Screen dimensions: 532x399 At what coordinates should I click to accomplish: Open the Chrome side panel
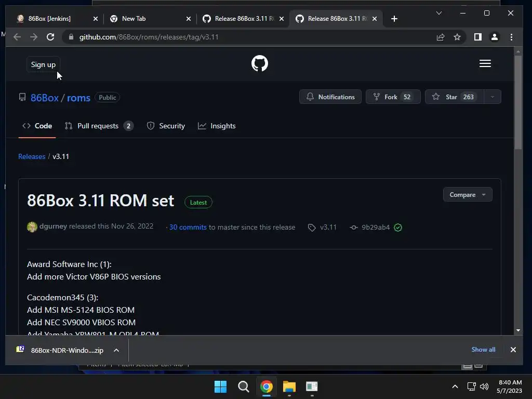coord(478,37)
